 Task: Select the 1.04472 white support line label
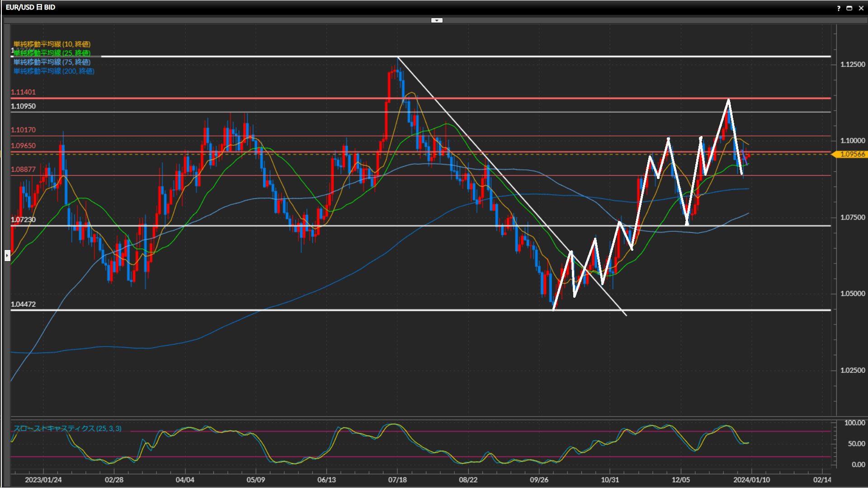(23, 305)
